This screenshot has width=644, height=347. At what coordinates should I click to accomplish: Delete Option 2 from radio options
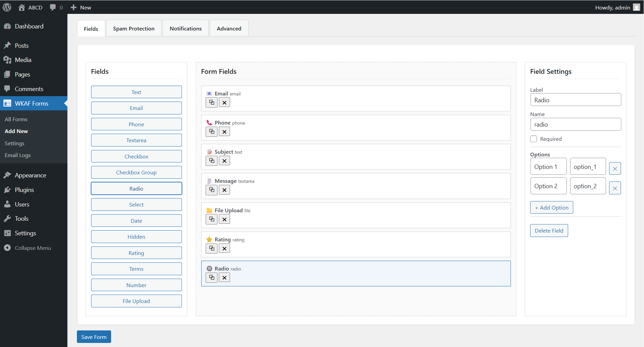click(615, 188)
